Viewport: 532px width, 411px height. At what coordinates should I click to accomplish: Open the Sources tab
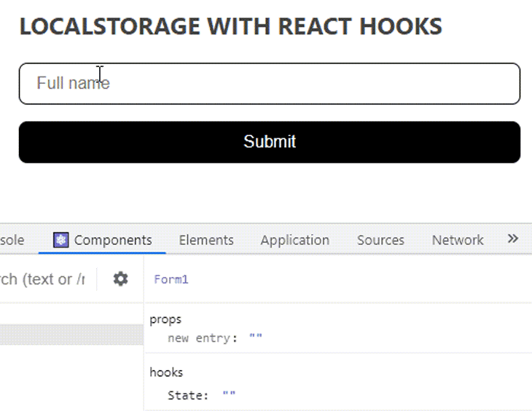[x=380, y=240]
